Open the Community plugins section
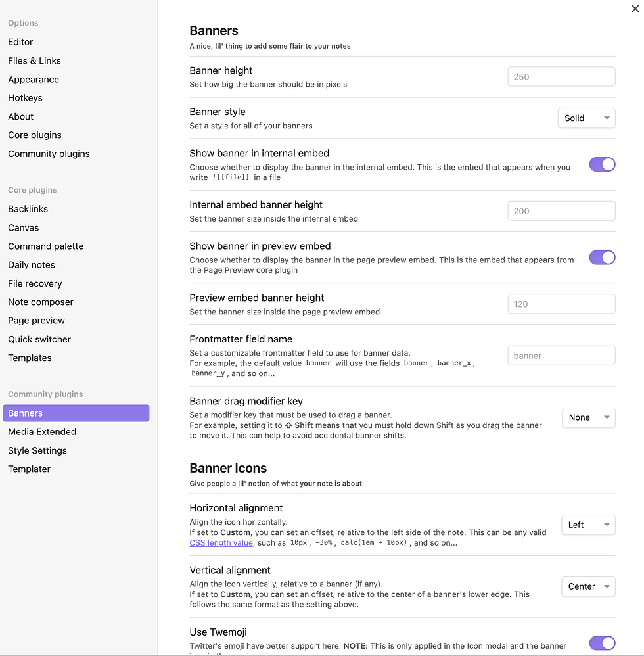 tap(49, 153)
